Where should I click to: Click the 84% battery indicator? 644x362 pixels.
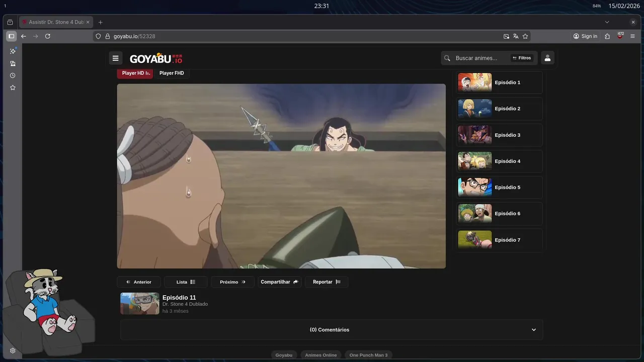[597, 6]
